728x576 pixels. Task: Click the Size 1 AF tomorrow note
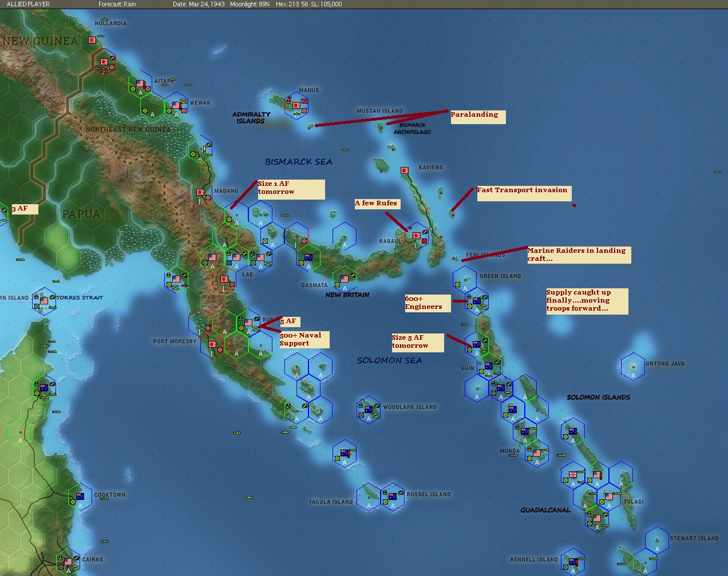[x=291, y=189]
